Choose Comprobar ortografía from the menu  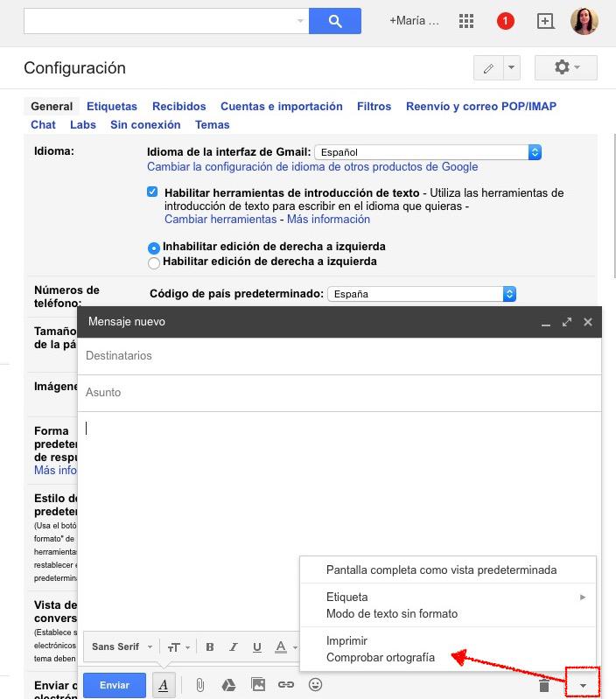coord(380,657)
